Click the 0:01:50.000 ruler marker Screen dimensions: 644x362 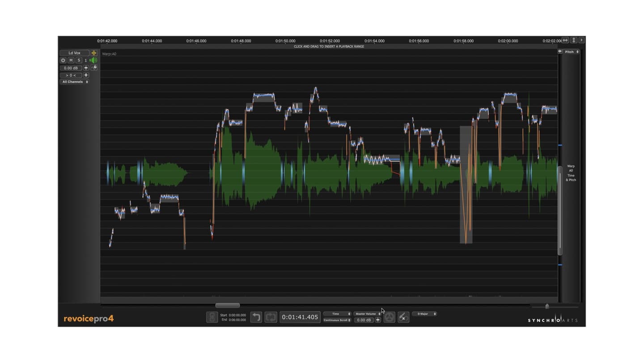[285, 41]
